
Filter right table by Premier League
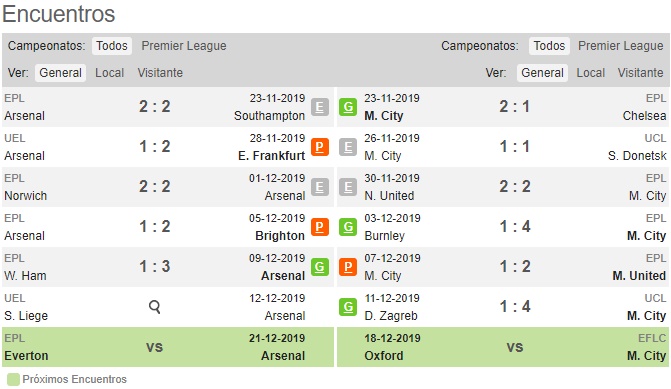621,46
